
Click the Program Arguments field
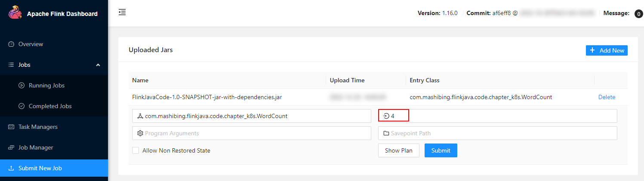(x=252, y=133)
